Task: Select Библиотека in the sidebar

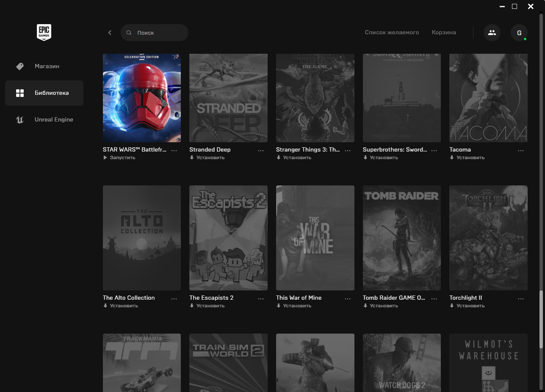Action: (44, 93)
